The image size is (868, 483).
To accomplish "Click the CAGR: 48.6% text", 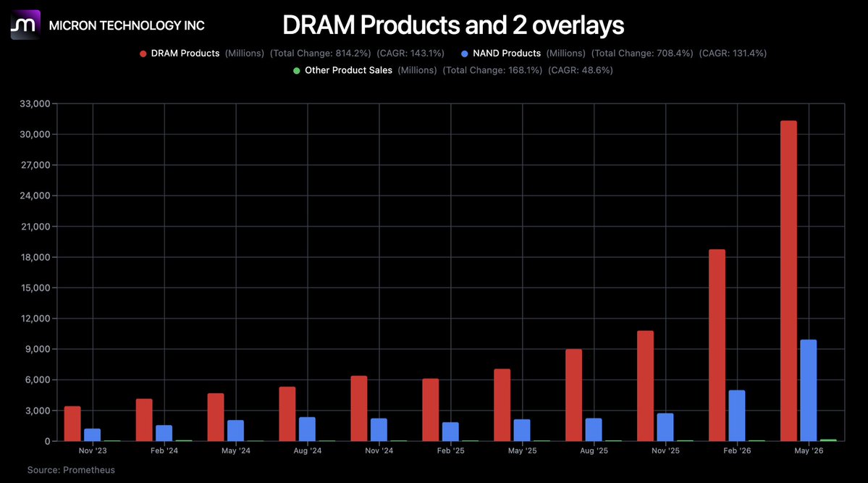I will pyautogui.click(x=580, y=70).
